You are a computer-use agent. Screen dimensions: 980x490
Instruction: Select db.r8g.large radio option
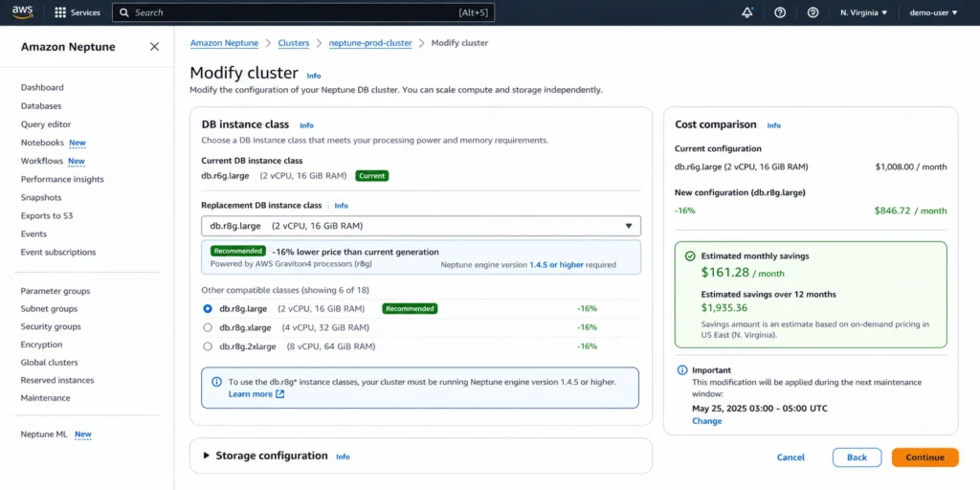click(208, 309)
